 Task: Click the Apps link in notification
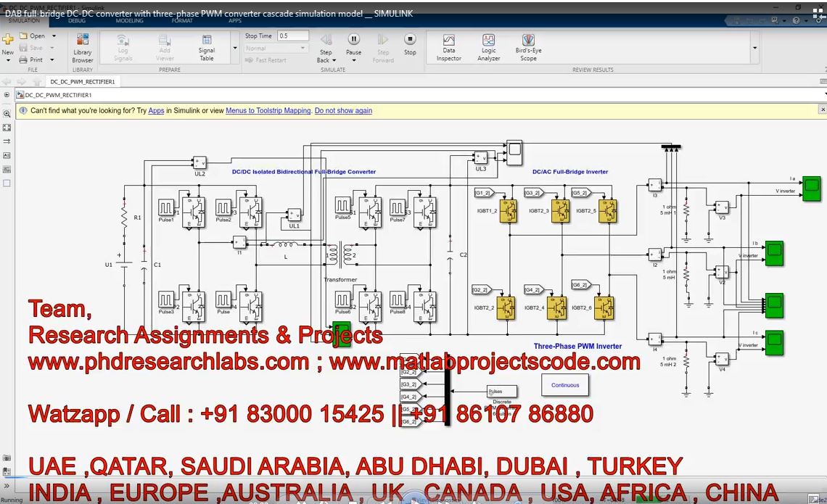tap(156, 111)
